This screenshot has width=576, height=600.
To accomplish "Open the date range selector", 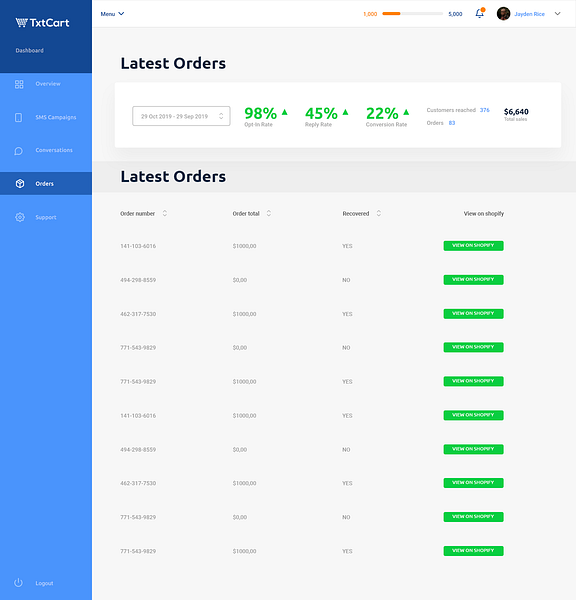I will pos(181,116).
